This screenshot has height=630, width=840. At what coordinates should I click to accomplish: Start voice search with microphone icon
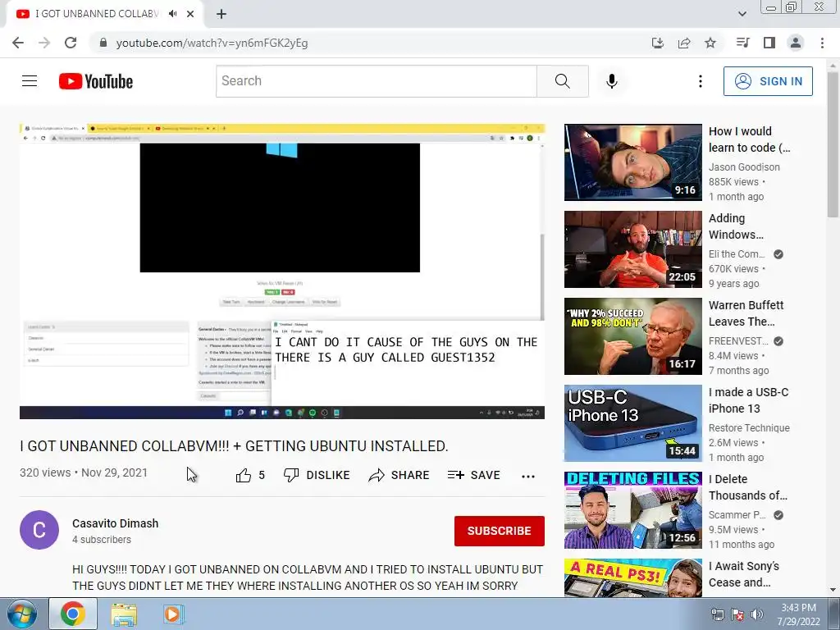[612, 81]
